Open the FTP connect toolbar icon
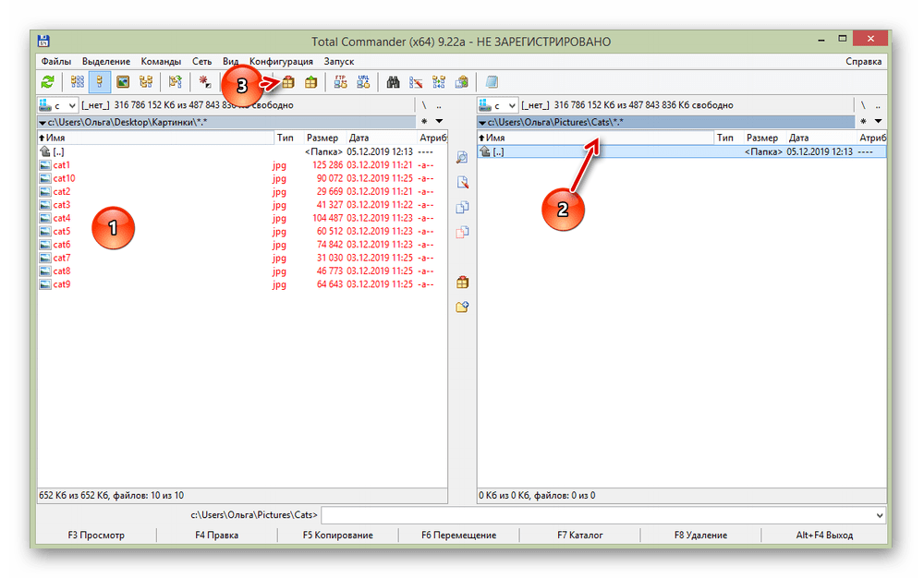This screenshot has height=578, width=924. coord(341,82)
